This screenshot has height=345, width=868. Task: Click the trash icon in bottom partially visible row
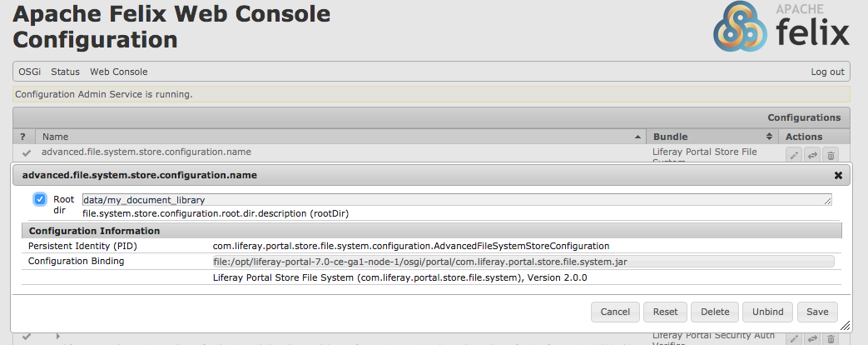click(831, 338)
